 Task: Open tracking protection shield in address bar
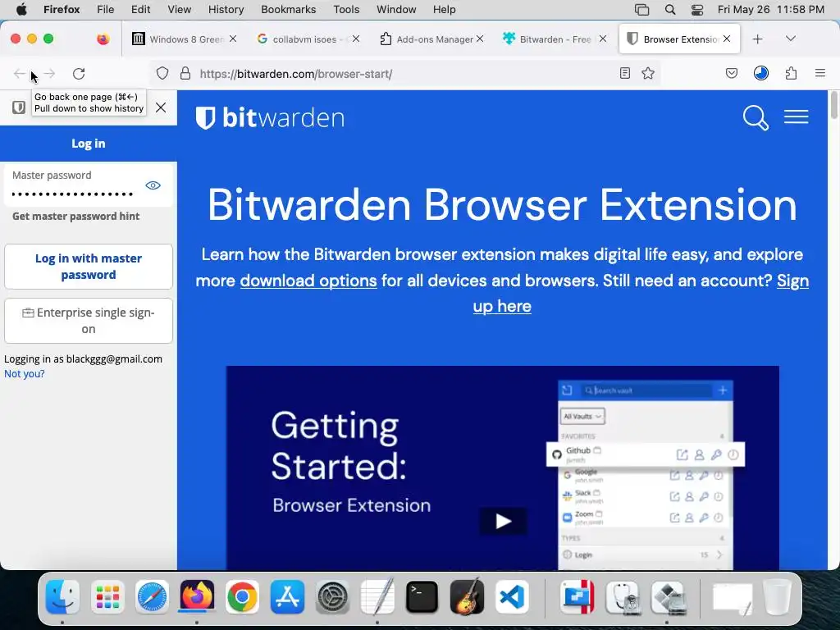coord(162,73)
